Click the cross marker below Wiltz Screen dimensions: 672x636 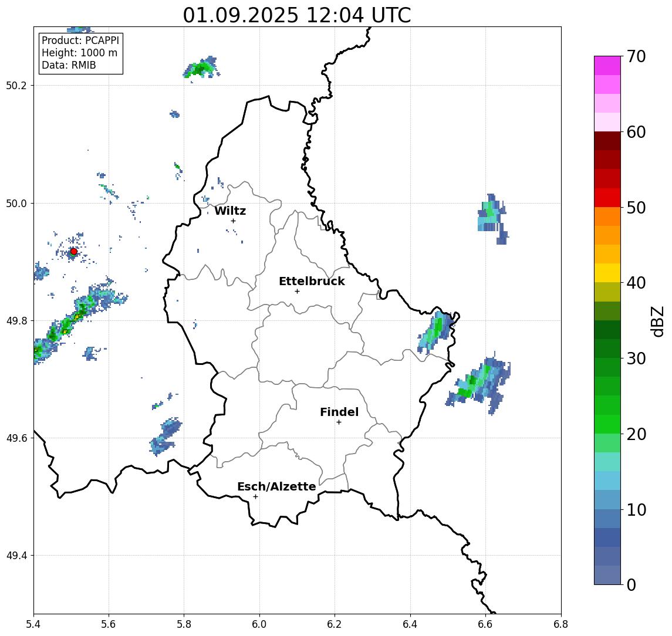pos(233,221)
